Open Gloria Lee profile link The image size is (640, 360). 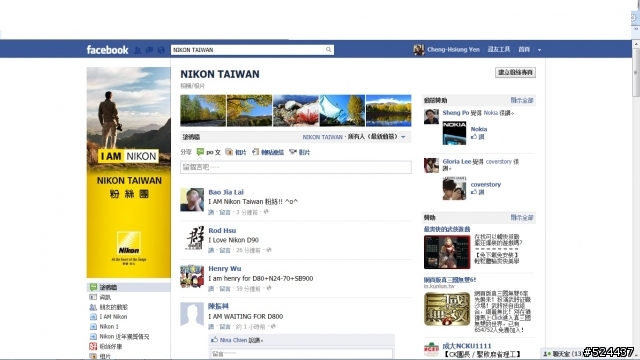pyautogui.click(x=457, y=162)
